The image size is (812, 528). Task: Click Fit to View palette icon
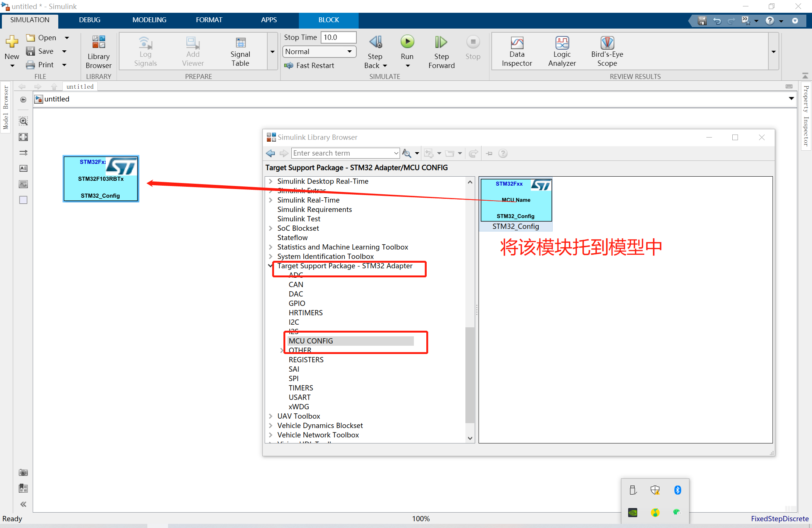(x=23, y=137)
